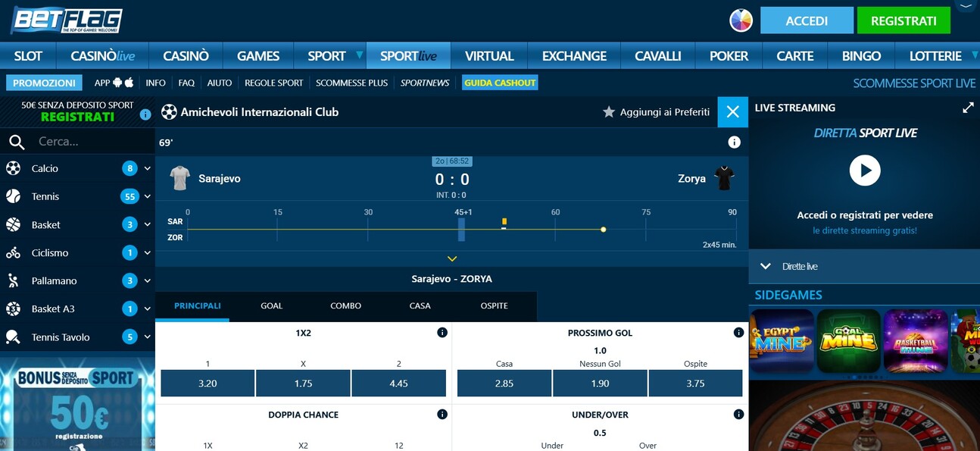The height and width of the screenshot is (451, 980).
Task: Expand the Tennis sport list
Action: 147,196
